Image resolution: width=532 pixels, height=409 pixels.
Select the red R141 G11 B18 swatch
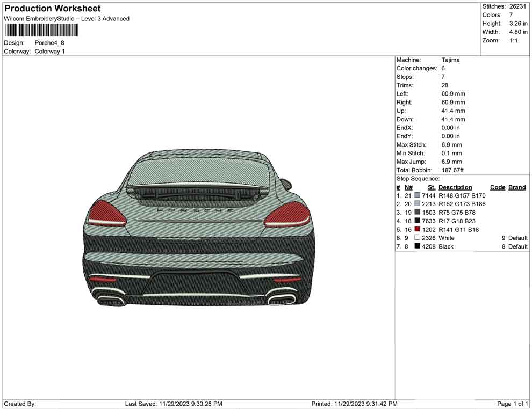416,229
